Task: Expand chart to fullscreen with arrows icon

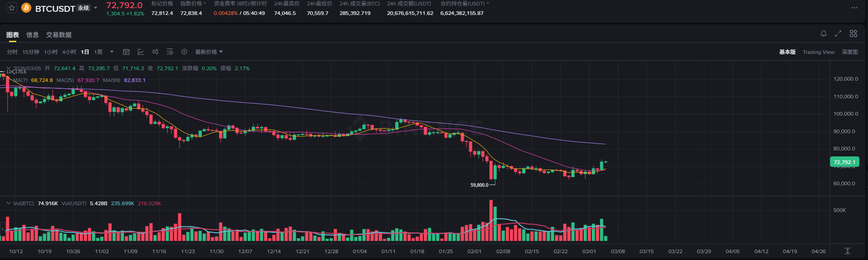Action: click(x=838, y=34)
